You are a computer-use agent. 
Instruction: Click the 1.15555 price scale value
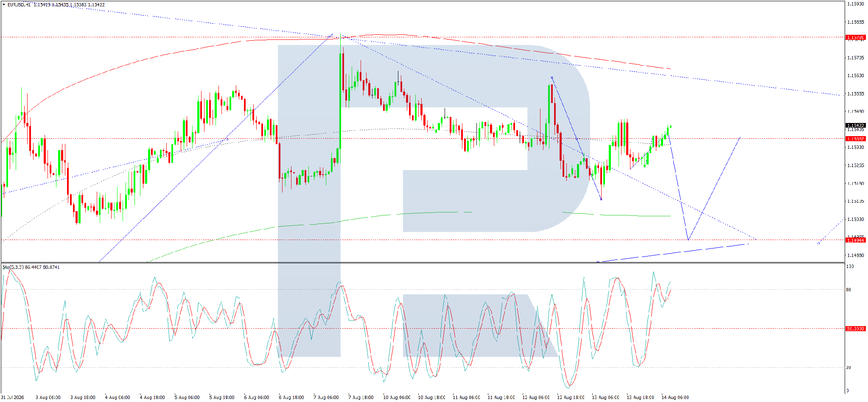click(x=855, y=94)
